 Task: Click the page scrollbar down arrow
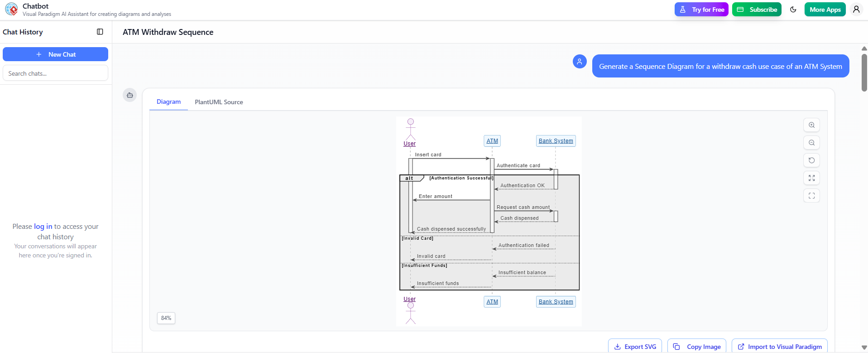(x=864, y=348)
